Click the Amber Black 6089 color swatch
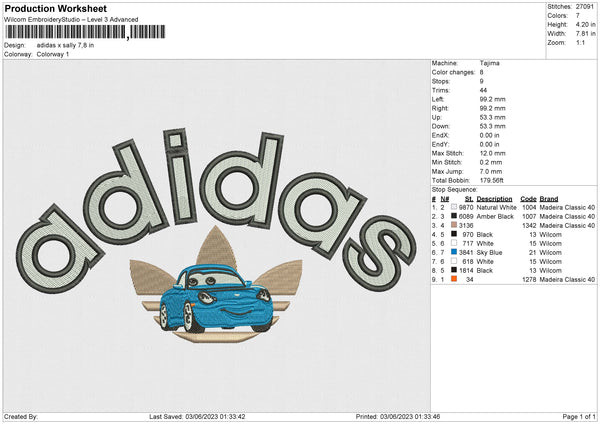The image size is (600, 424). [x=454, y=216]
